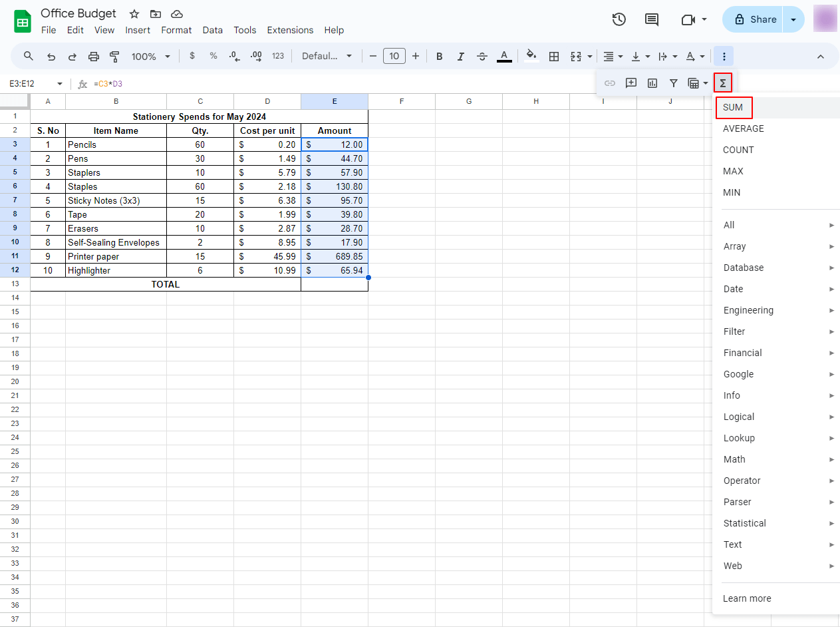Click the borders icon
This screenshot has width=840, height=627.
[x=553, y=57]
